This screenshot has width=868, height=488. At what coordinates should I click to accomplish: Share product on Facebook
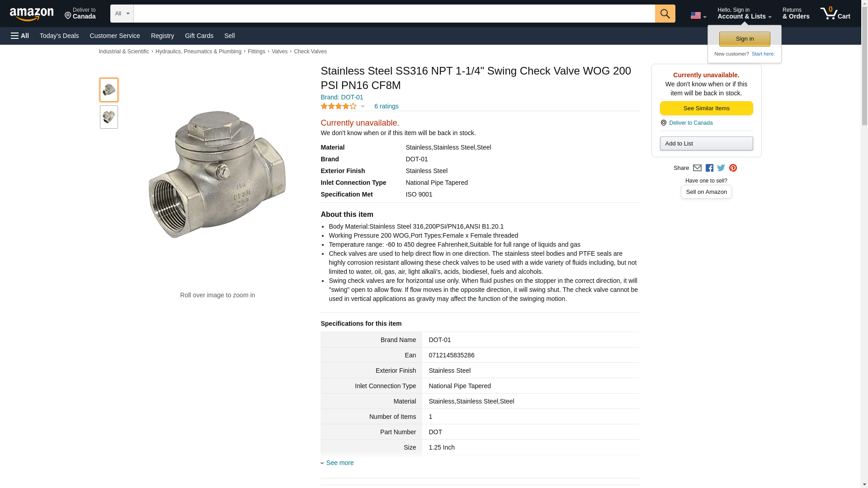click(709, 168)
